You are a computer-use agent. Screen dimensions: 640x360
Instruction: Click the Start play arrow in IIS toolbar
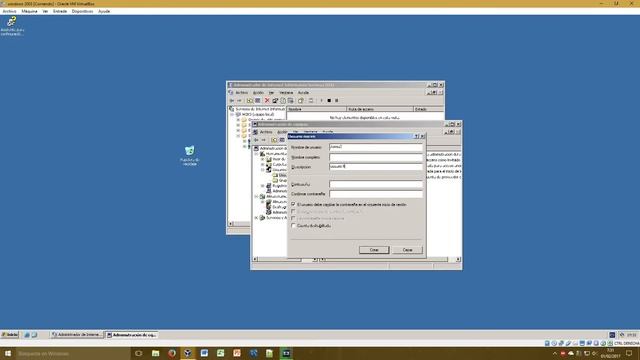coord(321,100)
